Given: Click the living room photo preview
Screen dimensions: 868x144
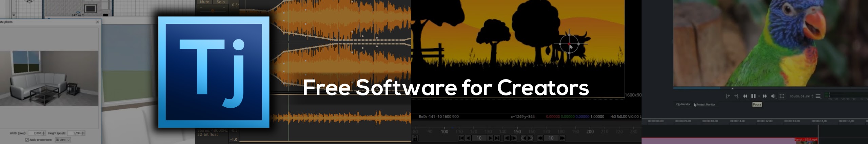Looking at the screenshot, I should point(49,78).
